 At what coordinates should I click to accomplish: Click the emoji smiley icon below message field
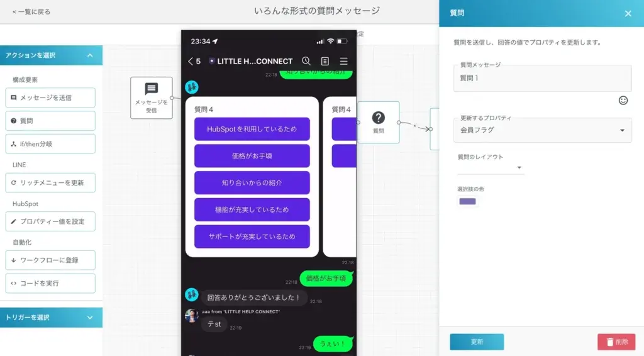point(623,100)
